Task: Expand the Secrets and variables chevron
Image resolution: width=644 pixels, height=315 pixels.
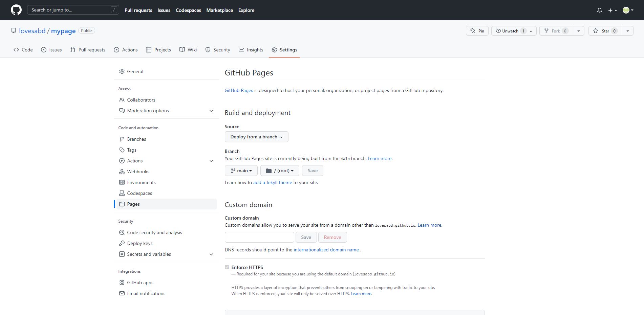Action: coord(211,254)
